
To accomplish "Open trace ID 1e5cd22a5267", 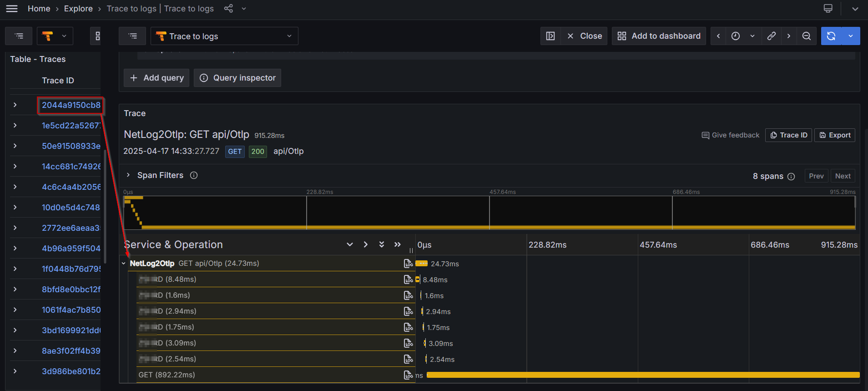I will [71, 126].
